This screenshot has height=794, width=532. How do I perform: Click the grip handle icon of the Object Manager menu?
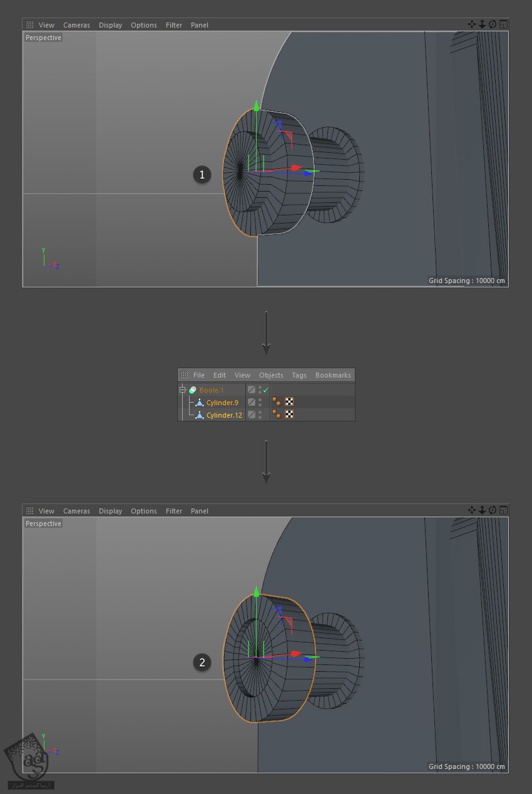pyautogui.click(x=184, y=375)
